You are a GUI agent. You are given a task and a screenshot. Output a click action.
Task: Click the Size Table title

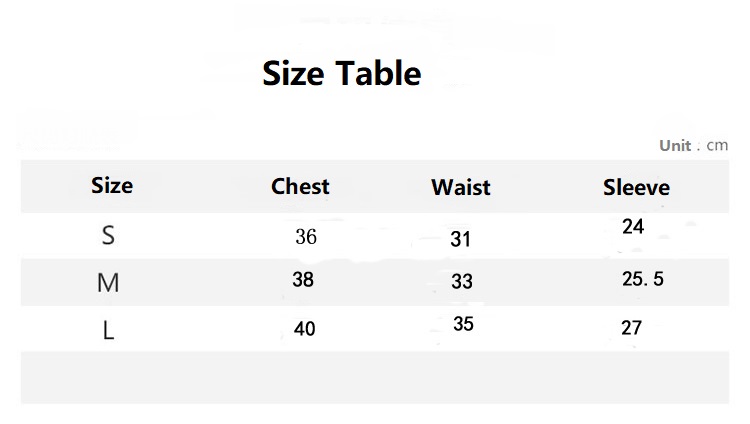pos(342,74)
